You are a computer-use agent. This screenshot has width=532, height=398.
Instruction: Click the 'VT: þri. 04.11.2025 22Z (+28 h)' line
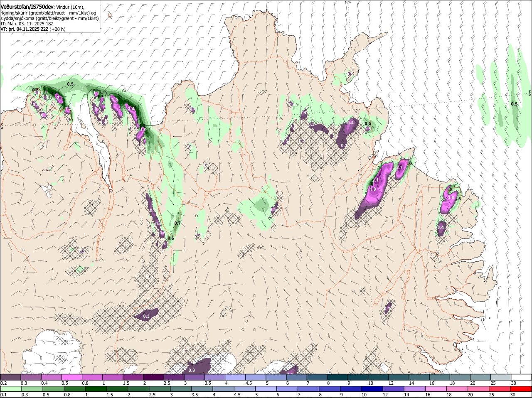(33, 29)
